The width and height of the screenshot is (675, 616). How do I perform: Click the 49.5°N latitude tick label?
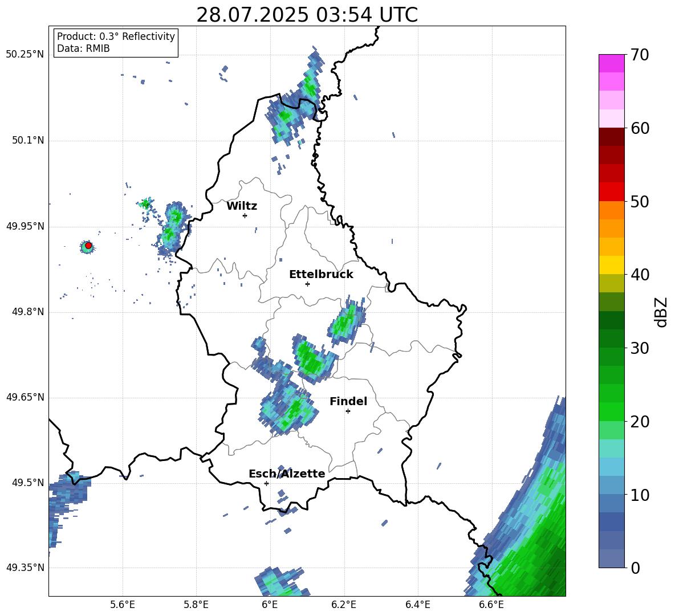point(27,482)
